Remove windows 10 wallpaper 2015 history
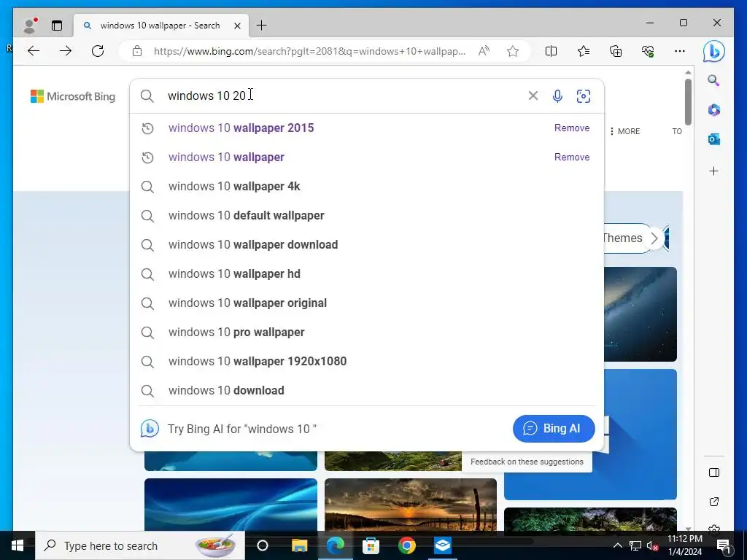Screen dimensions: 747x560 [572, 128]
